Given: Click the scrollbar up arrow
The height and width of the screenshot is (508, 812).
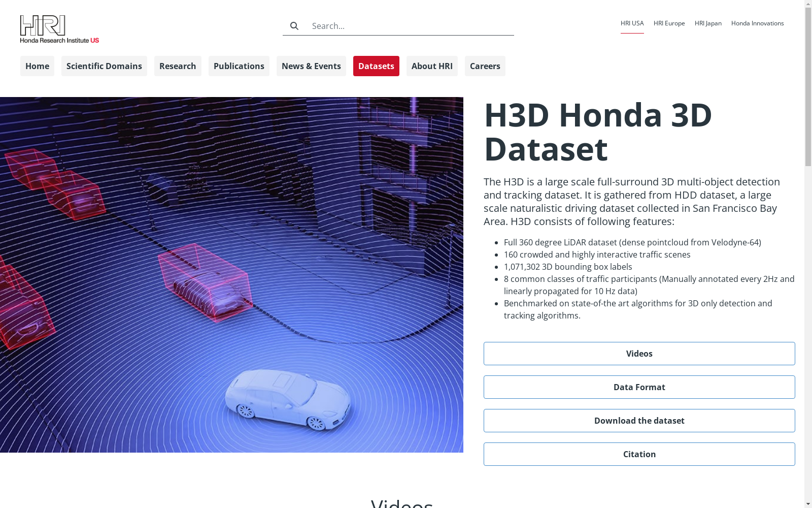Looking at the screenshot, I should [808, 4].
